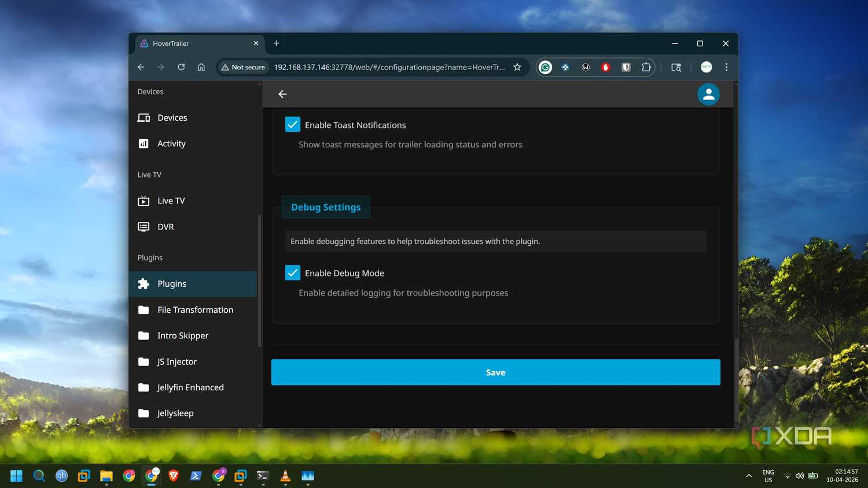Image resolution: width=868 pixels, height=488 pixels.
Task: Click the taskbar clock and date
Action: 842,476
